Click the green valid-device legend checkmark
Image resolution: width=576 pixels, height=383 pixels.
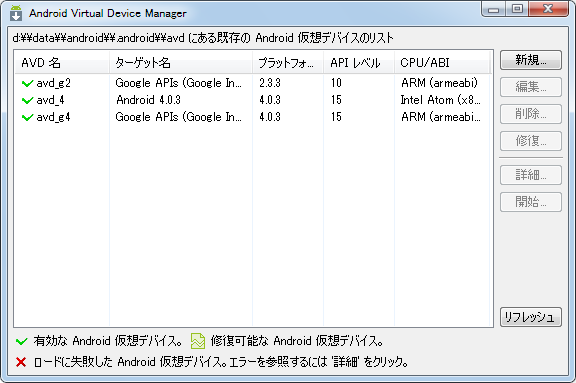(22, 341)
